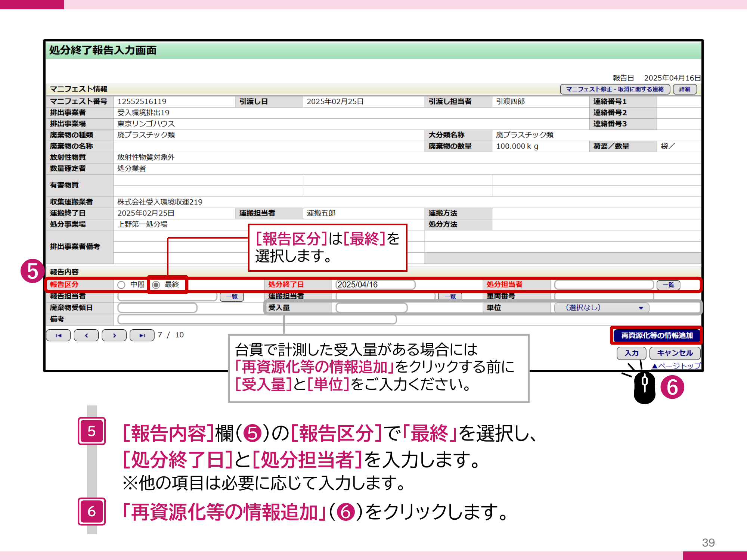This screenshot has height=560, width=747.
Task: Click the 再資源化等の情報追加 button
Action: tap(657, 335)
